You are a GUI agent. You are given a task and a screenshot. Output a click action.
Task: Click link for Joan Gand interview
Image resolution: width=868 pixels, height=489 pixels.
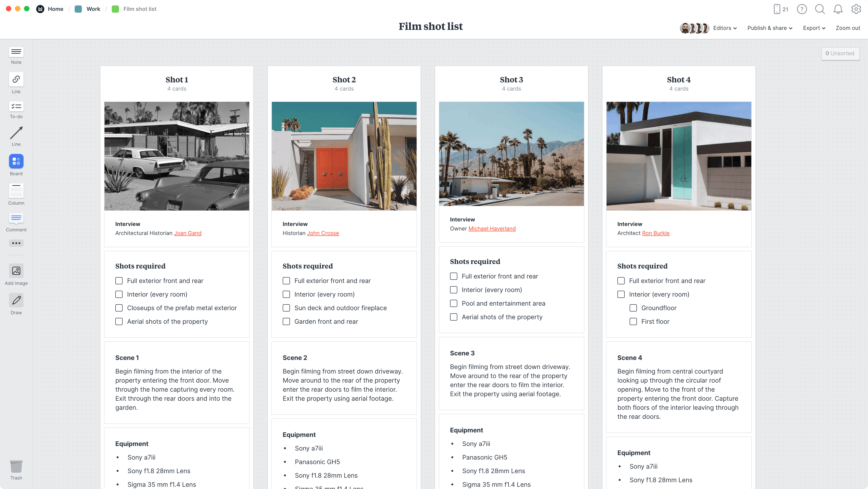[x=187, y=233]
